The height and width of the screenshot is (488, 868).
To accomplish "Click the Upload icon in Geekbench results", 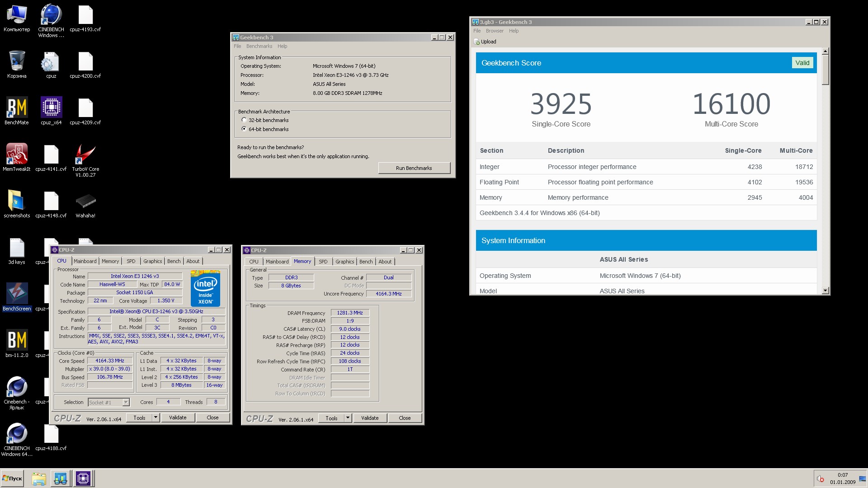I will [x=476, y=42].
